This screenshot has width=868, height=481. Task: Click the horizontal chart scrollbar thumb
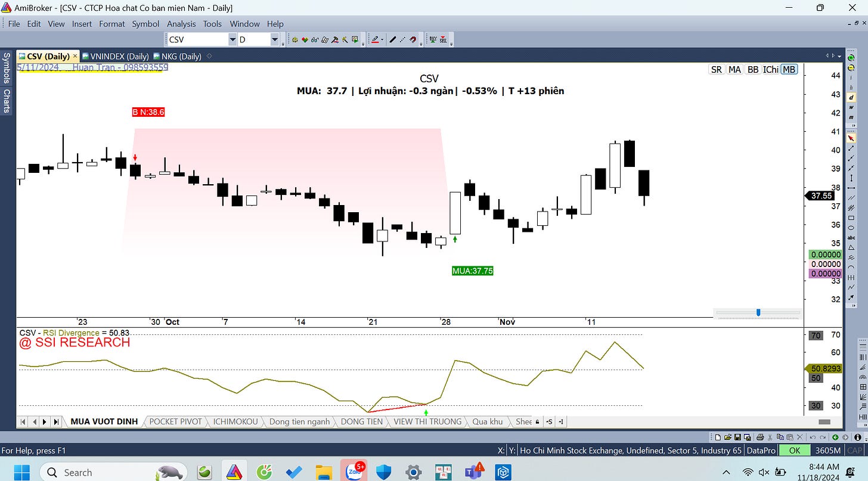pos(824,421)
